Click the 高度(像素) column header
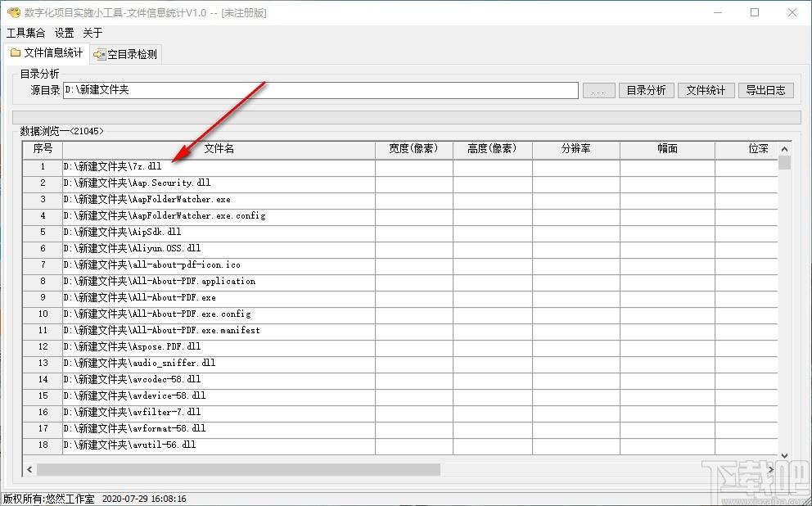This screenshot has width=812, height=506. [x=493, y=149]
